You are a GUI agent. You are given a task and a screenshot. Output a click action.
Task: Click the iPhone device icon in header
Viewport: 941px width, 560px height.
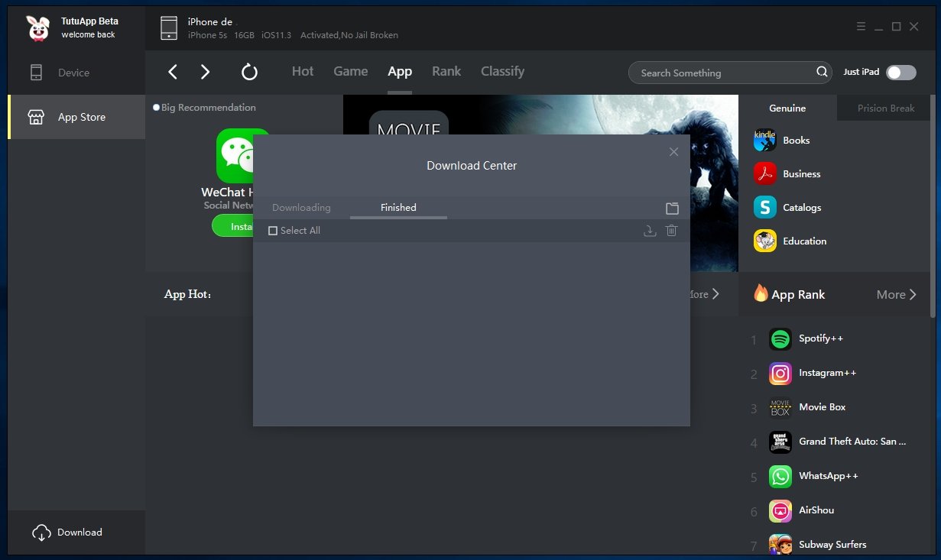coord(169,28)
